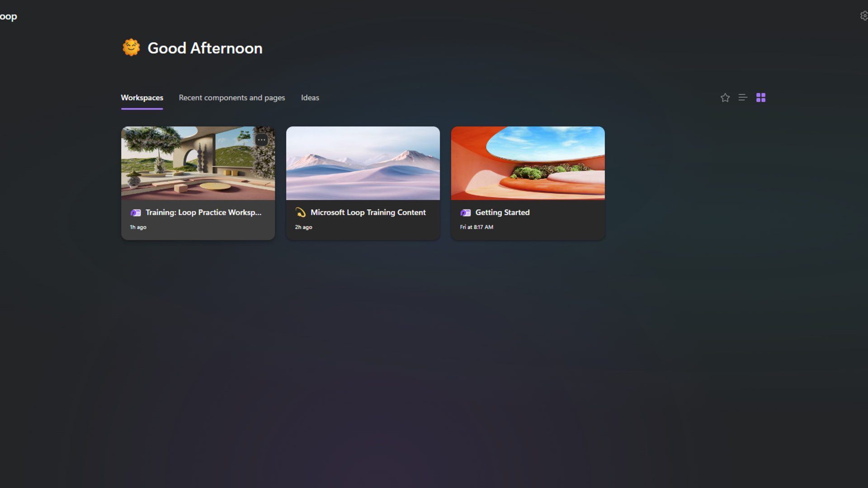This screenshot has height=488, width=868.
Task: Switch to list view layout
Action: tap(743, 98)
